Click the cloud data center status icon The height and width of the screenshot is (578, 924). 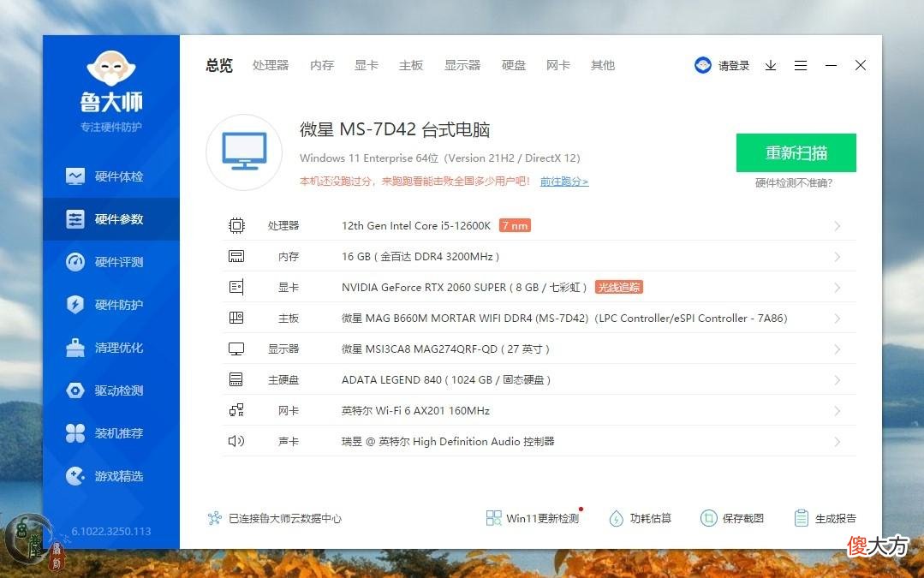pyautogui.click(x=214, y=519)
